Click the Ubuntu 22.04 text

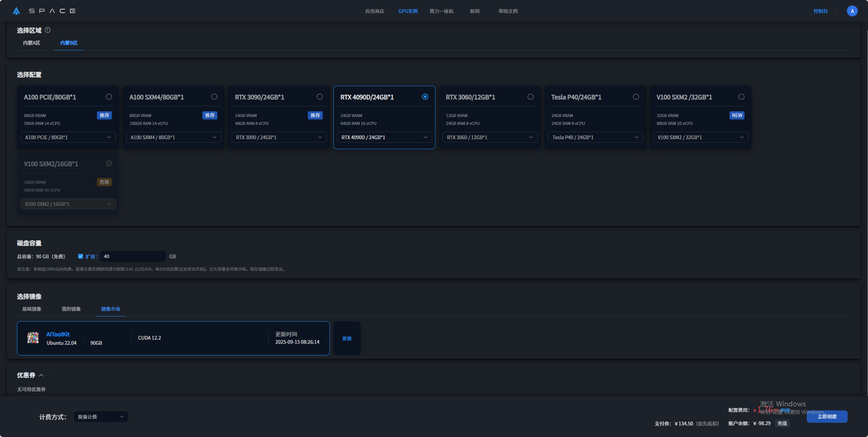[x=62, y=343]
